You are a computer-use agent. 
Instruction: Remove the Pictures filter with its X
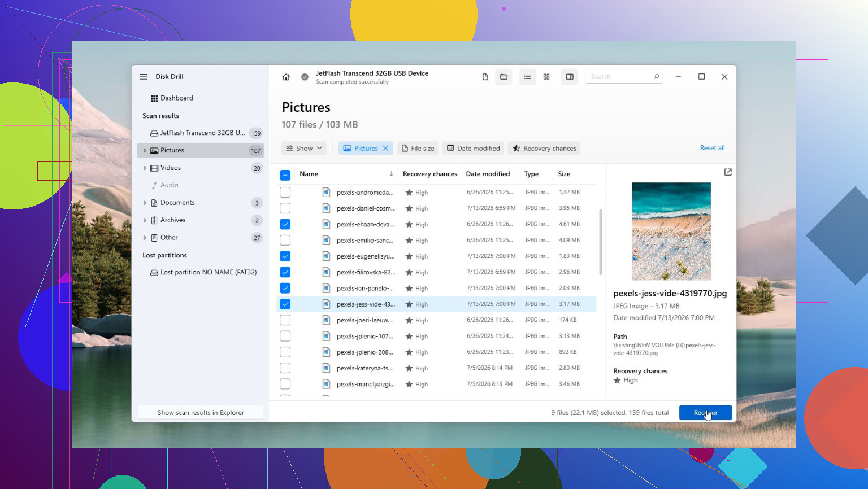click(385, 149)
